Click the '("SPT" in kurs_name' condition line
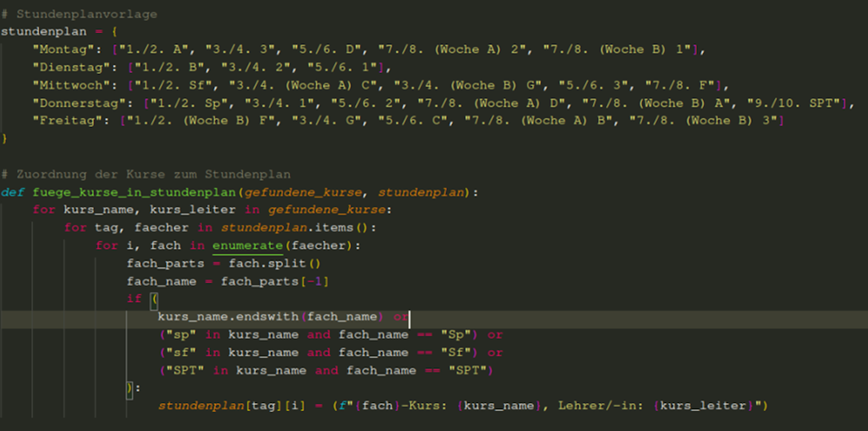The image size is (868, 431). (x=325, y=370)
